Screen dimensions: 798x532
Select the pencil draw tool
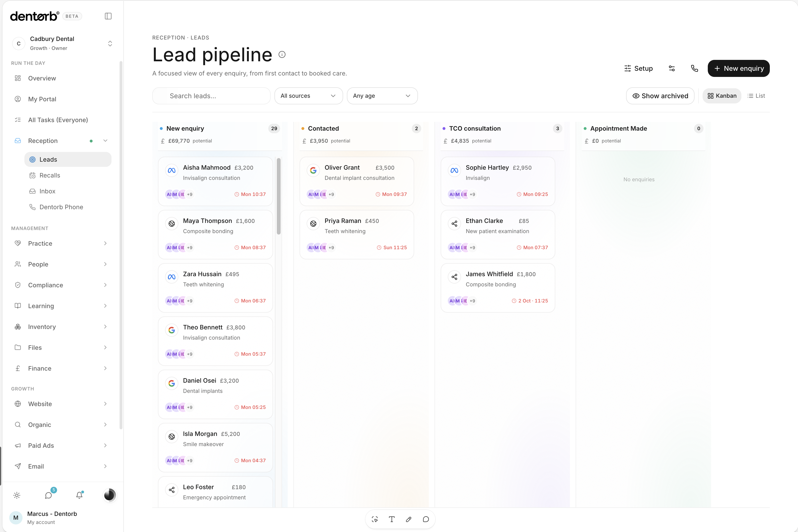coord(409,519)
